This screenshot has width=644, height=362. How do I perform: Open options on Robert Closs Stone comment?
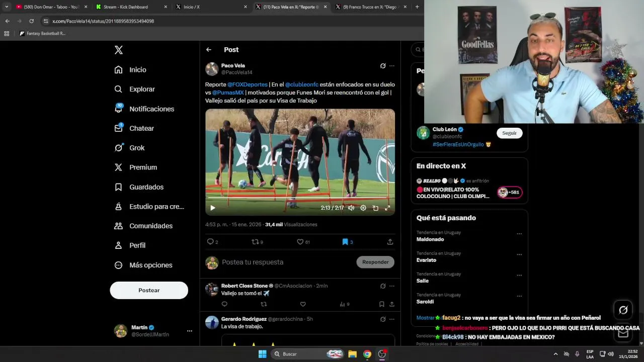(392, 286)
